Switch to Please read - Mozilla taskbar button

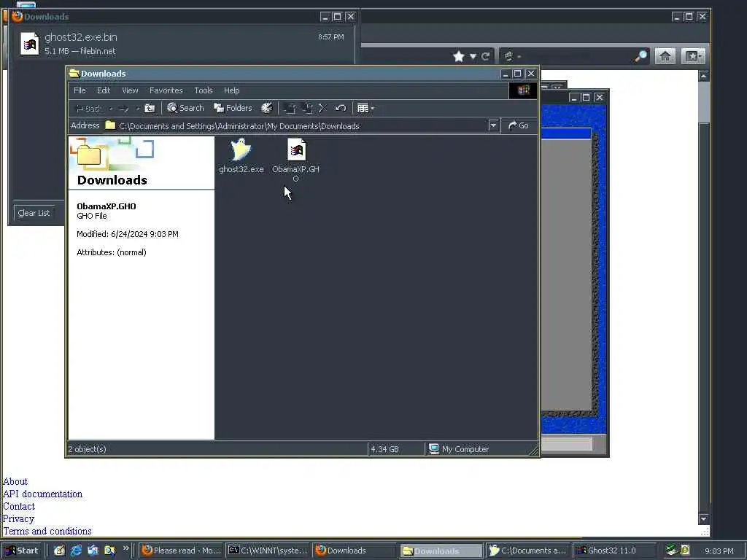(182, 551)
